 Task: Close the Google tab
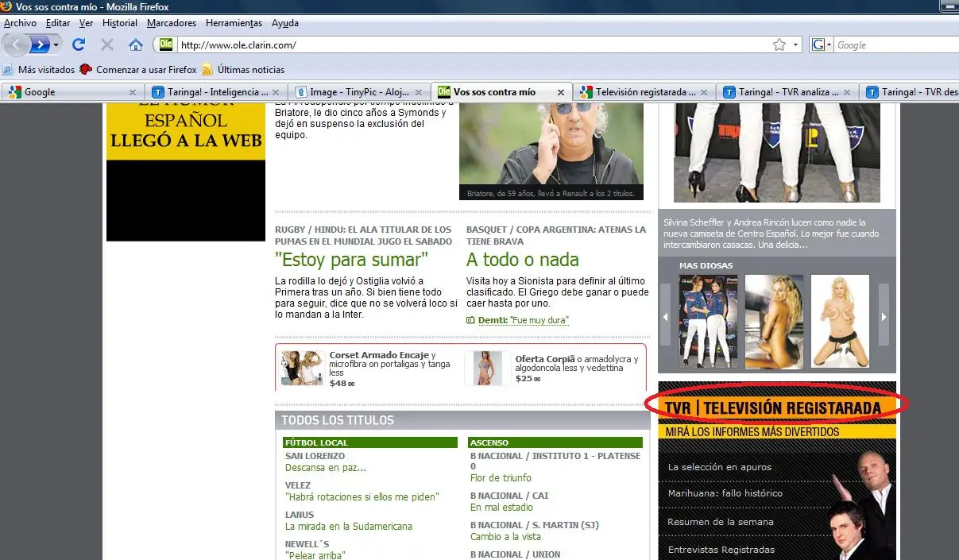[x=133, y=92]
